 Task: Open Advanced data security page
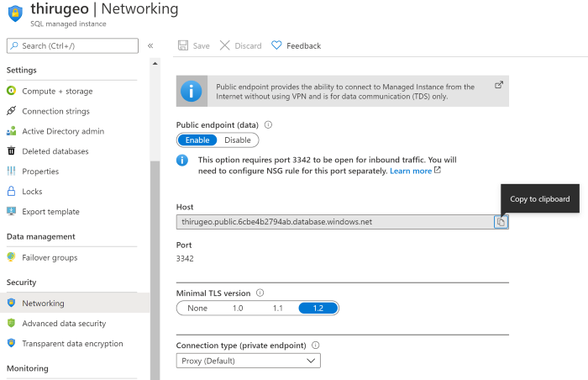tap(64, 324)
